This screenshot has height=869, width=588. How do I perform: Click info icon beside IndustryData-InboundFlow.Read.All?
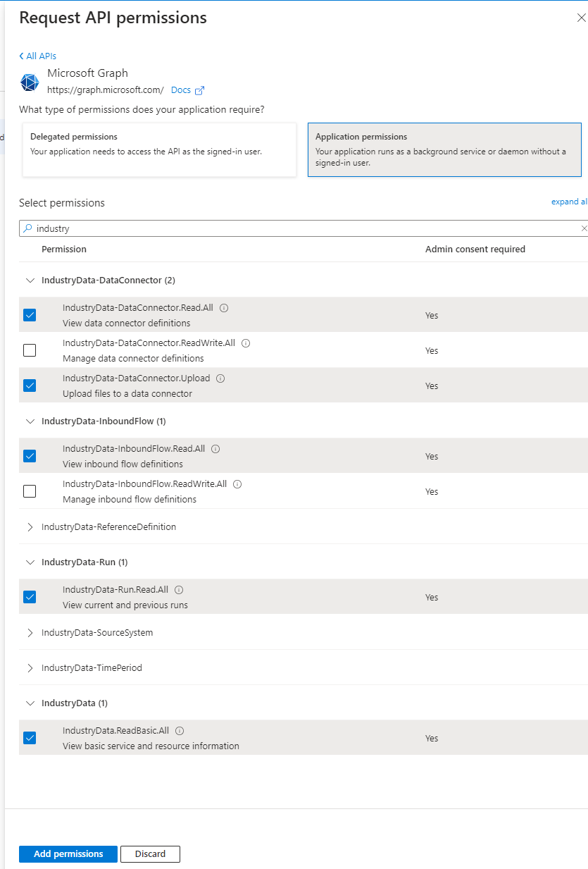pos(215,449)
